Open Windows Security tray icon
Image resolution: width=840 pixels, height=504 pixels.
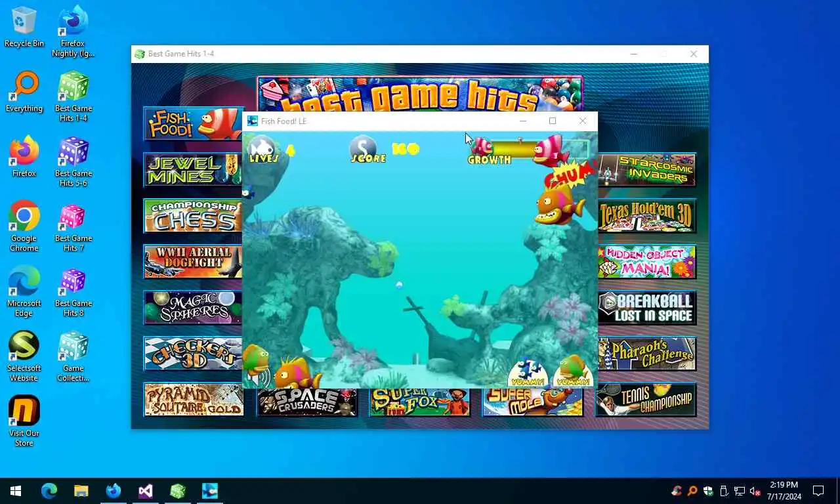click(708, 491)
